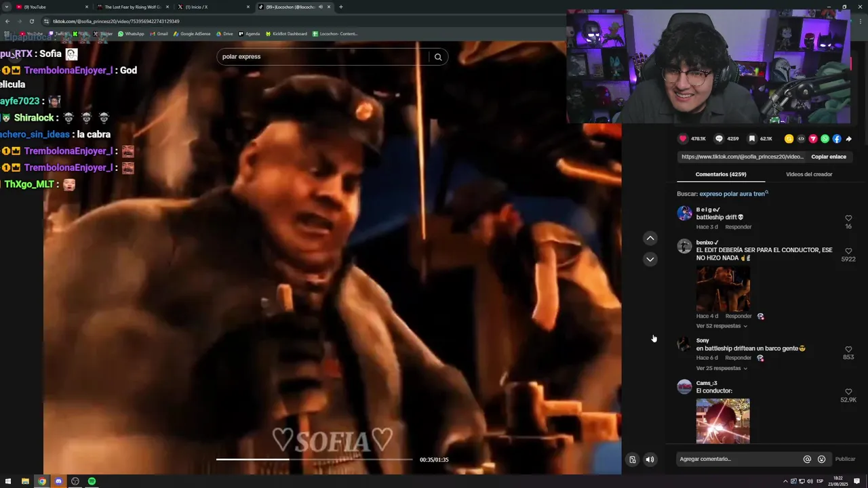
Task: Open auto-scroll icon beside volume button
Action: 632,460
